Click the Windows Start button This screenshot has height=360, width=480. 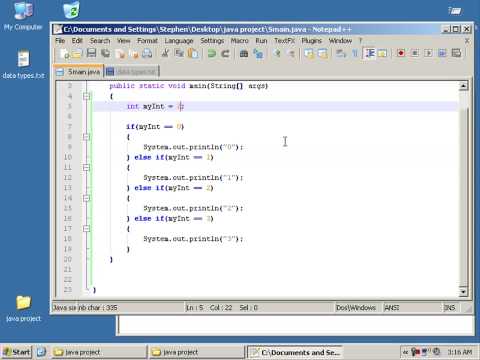tap(17, 352)
